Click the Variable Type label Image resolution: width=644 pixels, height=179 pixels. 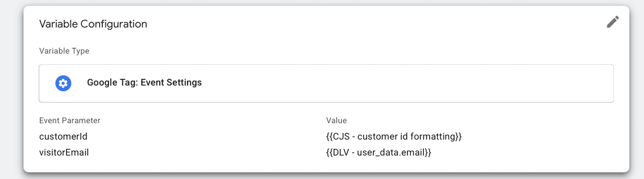point(64,51)
